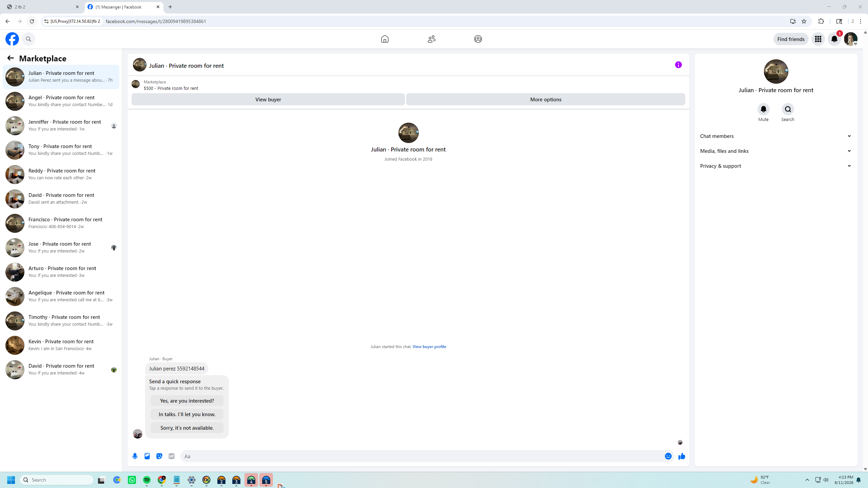Go to the Home feed icon

384,39
